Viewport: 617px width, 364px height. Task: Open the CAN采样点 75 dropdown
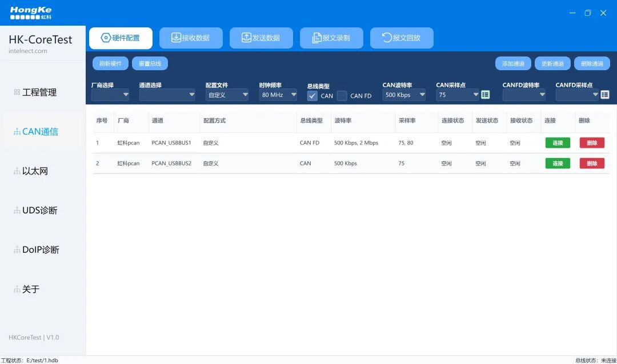(x=457, y=95)
